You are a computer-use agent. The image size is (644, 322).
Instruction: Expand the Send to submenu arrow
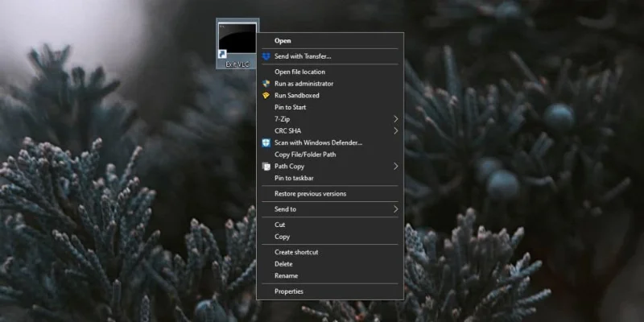coord(396,209)
